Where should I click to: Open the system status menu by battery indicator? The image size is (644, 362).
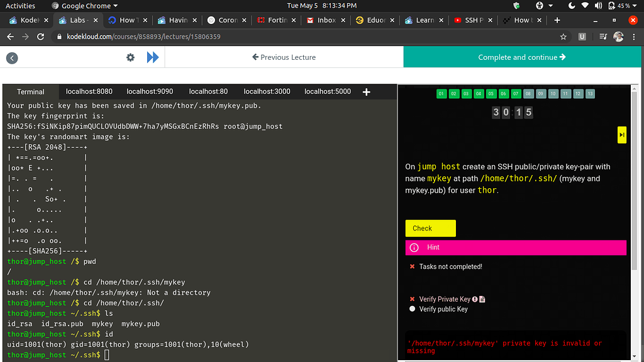(618, 6)
